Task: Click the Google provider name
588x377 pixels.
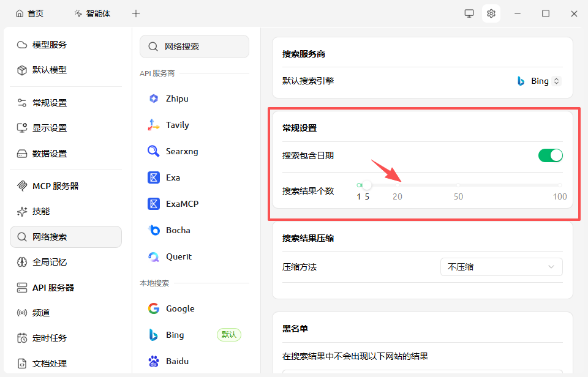Action: point(180,309)
